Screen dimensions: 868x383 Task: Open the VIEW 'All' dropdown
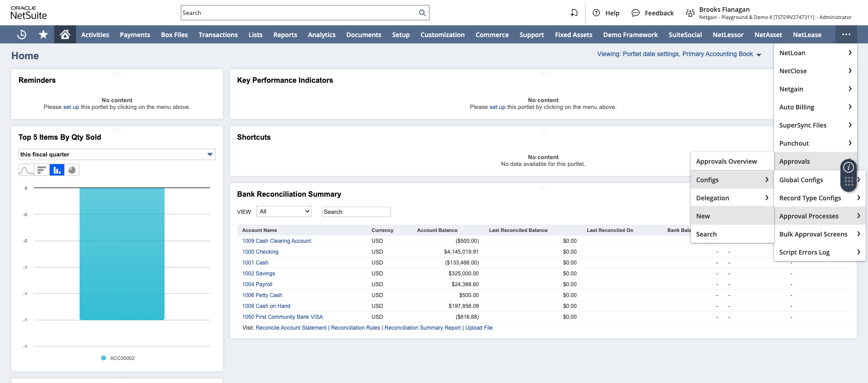[x=284, y=212]
